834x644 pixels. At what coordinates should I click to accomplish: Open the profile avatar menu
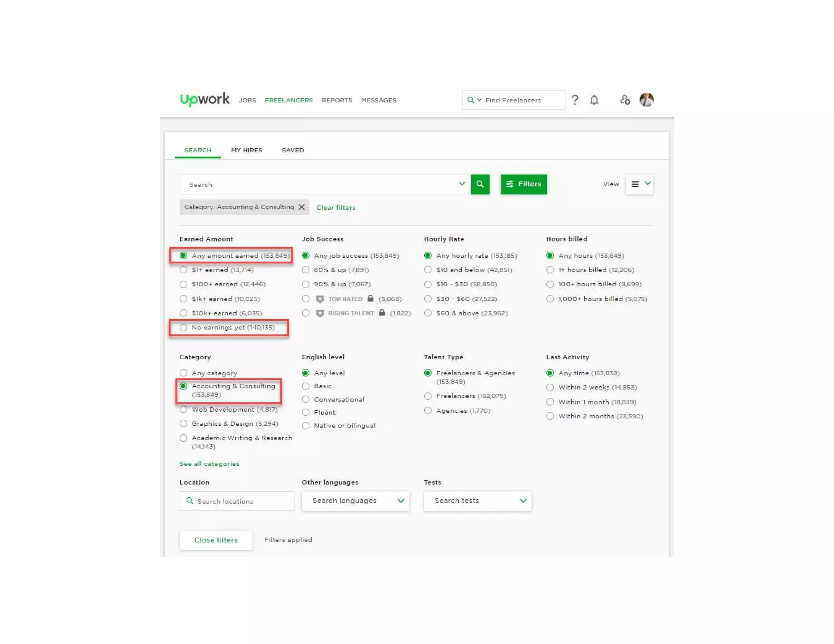click(646, 100)
